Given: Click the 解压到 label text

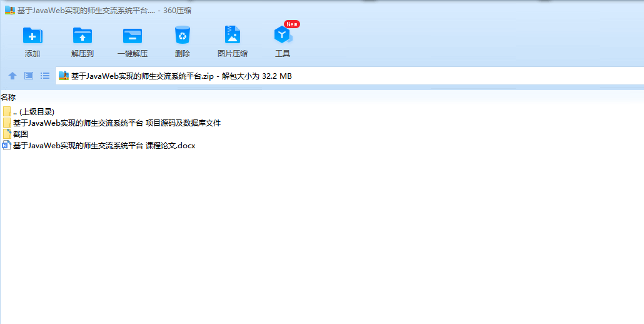Looking at the screenshot, I should click(83, 53).
